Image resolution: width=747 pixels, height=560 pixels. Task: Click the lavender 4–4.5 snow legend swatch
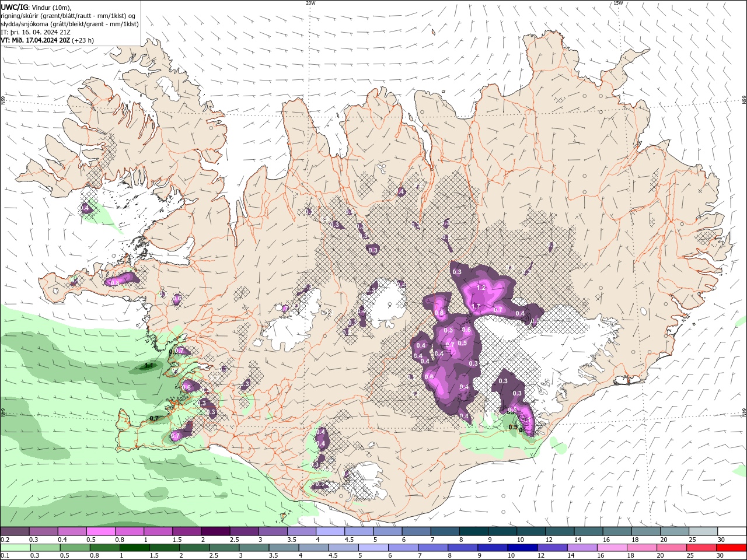pos(330,531)
